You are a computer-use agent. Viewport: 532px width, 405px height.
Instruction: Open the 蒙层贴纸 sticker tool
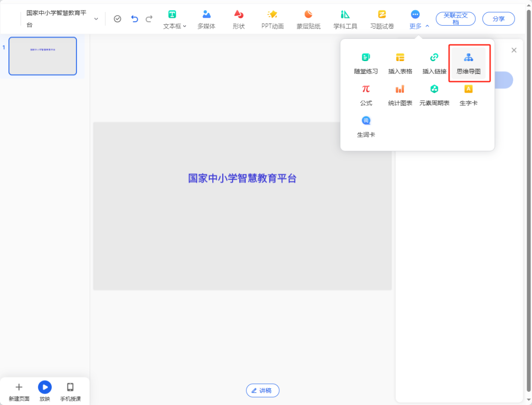[308, 19]
